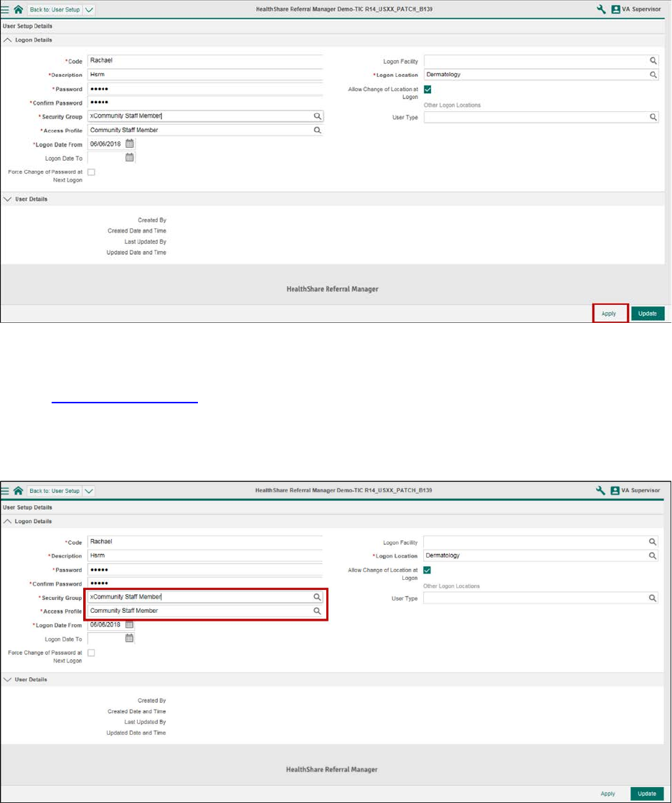
Task: Click Back to: User Setup, upper screenshot
Action: 55,10
